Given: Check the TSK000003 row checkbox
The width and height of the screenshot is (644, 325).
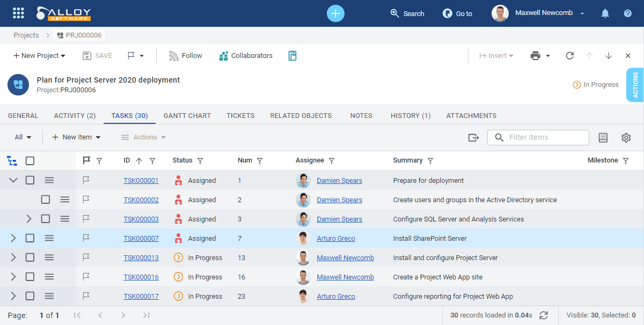Looking at the screenshot, I should point(46,219).
